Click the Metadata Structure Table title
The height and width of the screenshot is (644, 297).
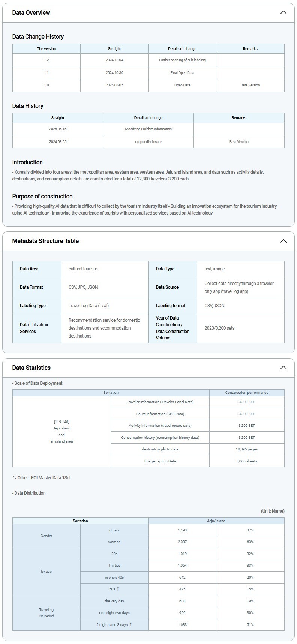(x=45, y=241)
